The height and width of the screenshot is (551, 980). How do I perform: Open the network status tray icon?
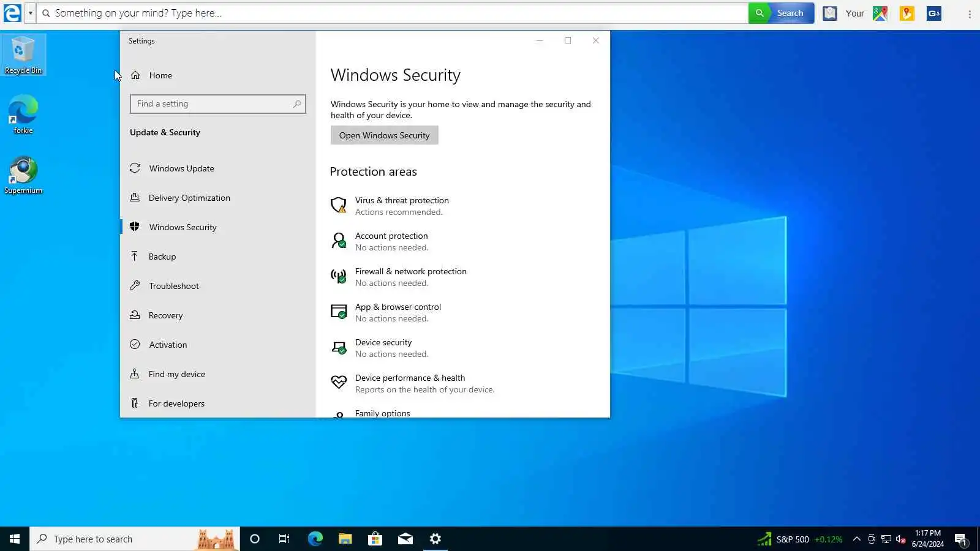point(886,539)
